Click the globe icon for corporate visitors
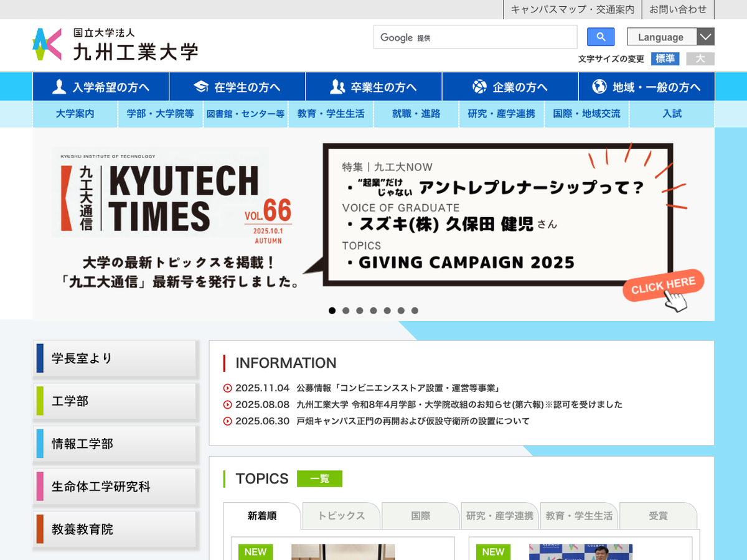Image resolution: width=747 pixels, height=560 pixels. point(479,86)
